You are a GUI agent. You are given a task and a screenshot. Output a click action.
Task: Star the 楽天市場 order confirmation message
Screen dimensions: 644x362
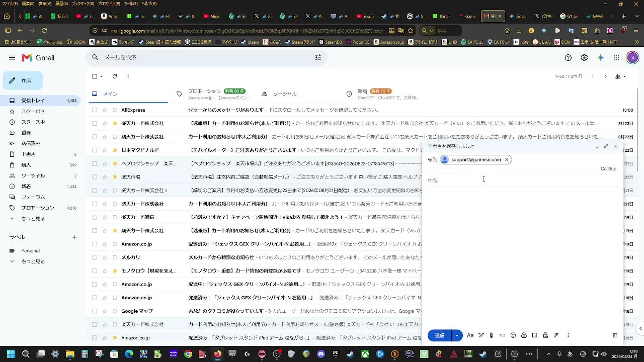105,177
